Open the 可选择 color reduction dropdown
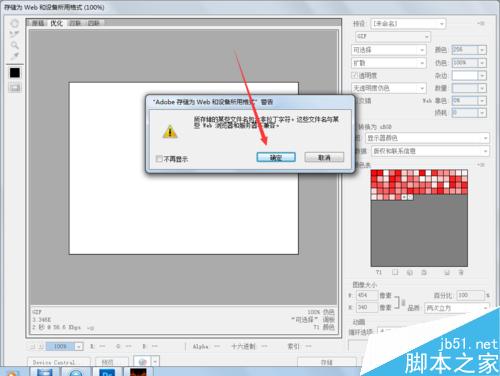Screen dimensions: 500x376 coord(389,50)
